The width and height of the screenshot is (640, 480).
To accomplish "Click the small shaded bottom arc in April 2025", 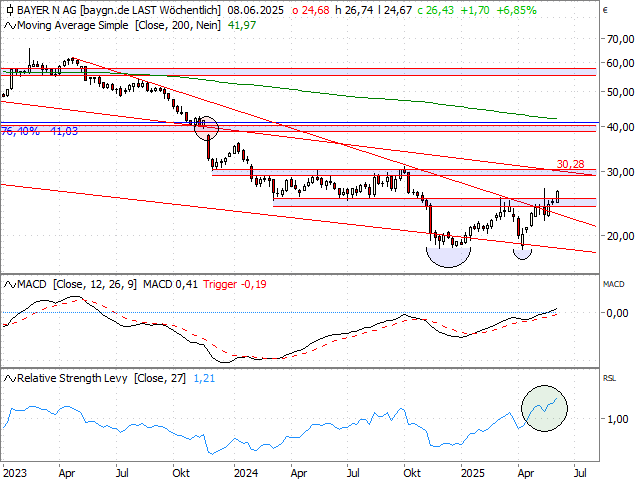I will point(522,255).
